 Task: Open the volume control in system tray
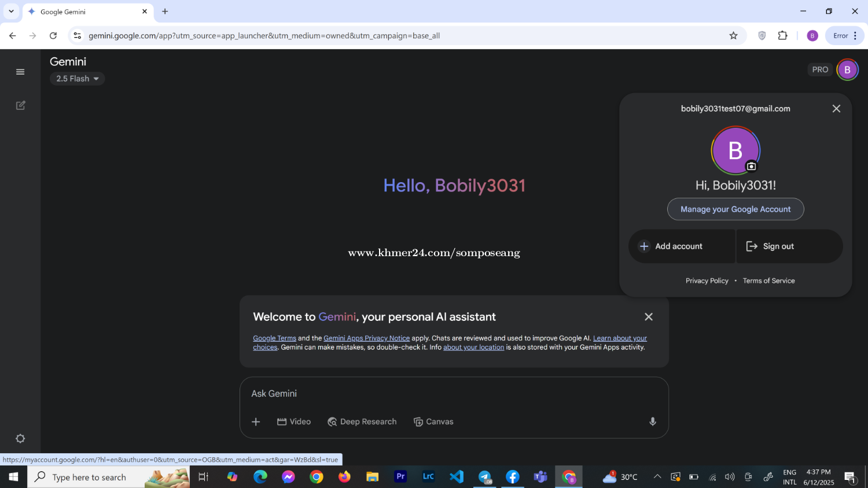[730, 477]
